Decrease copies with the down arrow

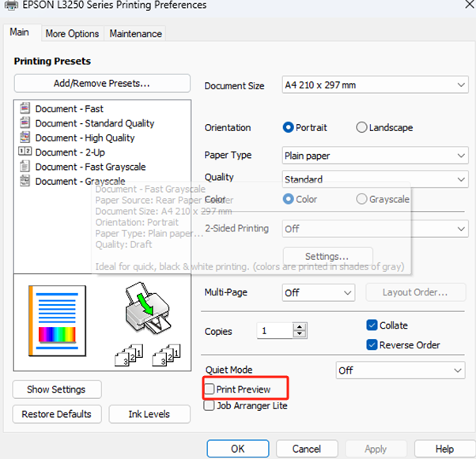[300, 334]
